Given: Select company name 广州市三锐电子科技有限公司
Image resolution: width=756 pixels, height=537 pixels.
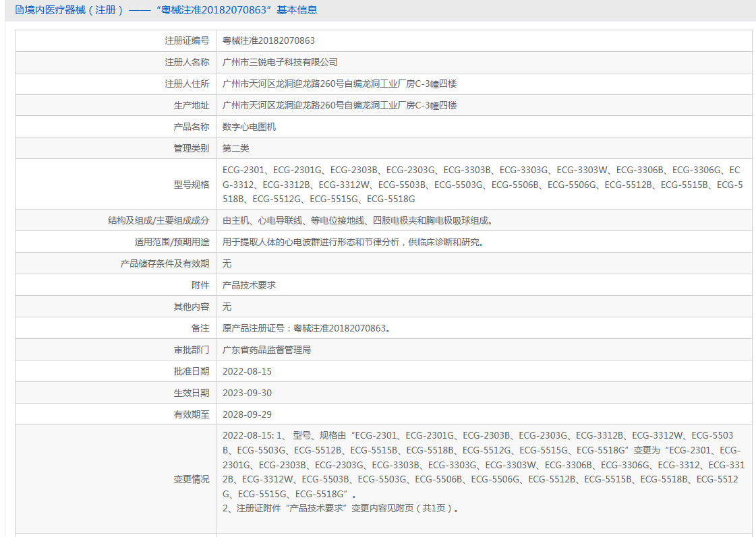Looking at the screenshot, I should point(280,63).
